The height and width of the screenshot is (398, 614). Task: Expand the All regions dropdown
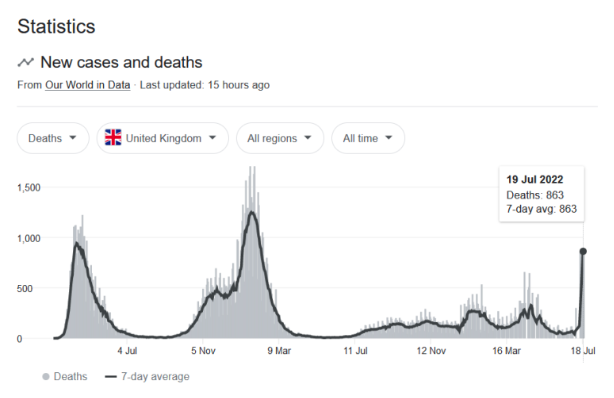280,138
